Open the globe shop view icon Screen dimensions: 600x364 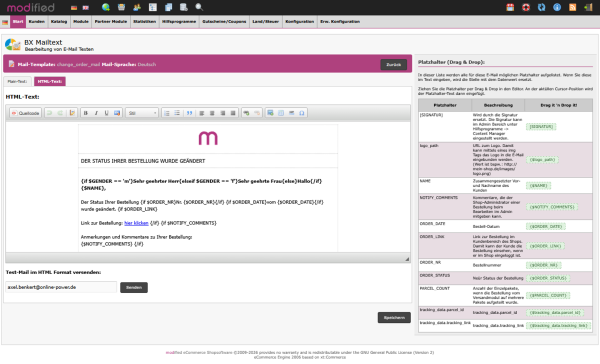106,7
